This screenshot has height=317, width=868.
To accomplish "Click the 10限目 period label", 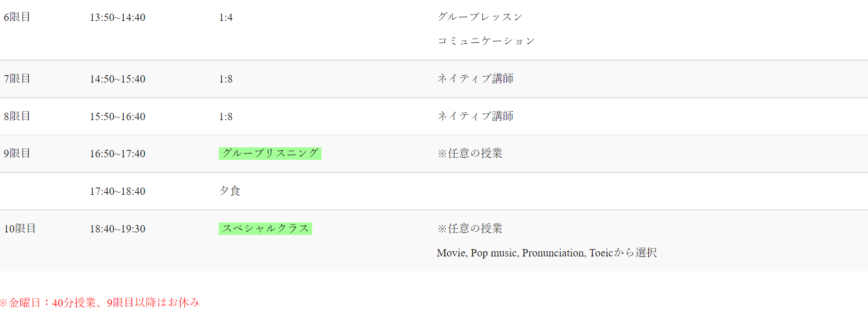I will 20,229.
